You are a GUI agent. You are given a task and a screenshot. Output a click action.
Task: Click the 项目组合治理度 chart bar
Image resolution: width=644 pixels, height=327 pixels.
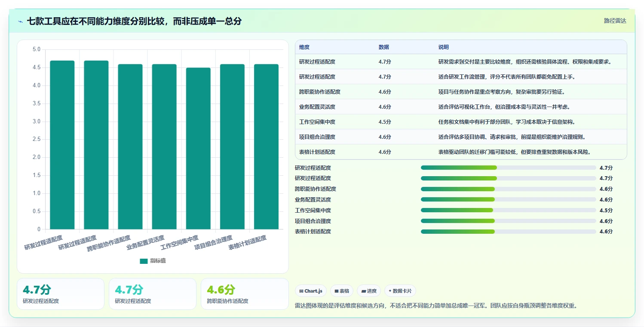point(232,147)
